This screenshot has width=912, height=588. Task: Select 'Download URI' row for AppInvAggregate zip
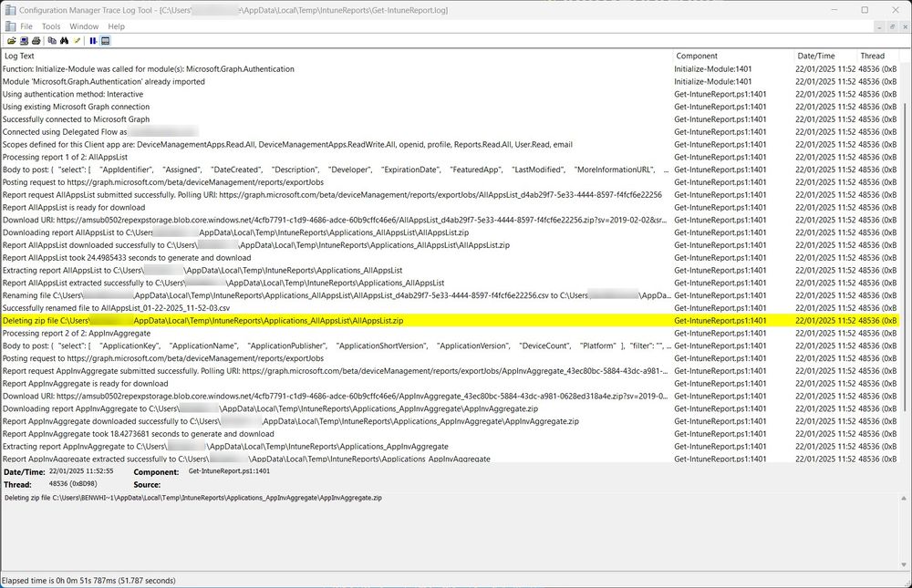tap(451, 396)
